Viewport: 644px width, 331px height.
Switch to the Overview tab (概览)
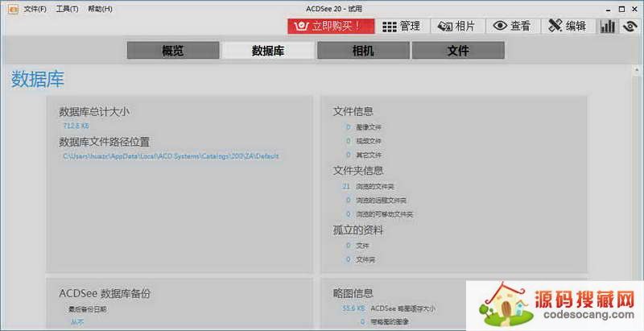coord(173,51)
